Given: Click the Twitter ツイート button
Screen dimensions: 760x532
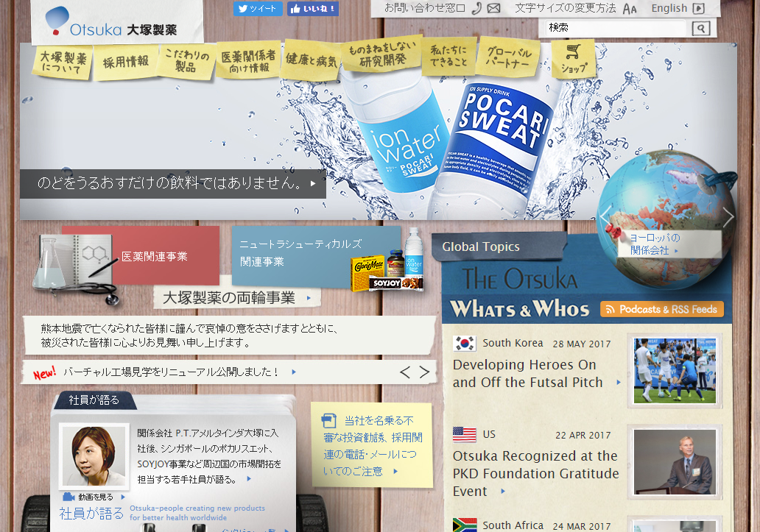Looking at the screenshot, I should pyautogui.click(x=258, y=8).
